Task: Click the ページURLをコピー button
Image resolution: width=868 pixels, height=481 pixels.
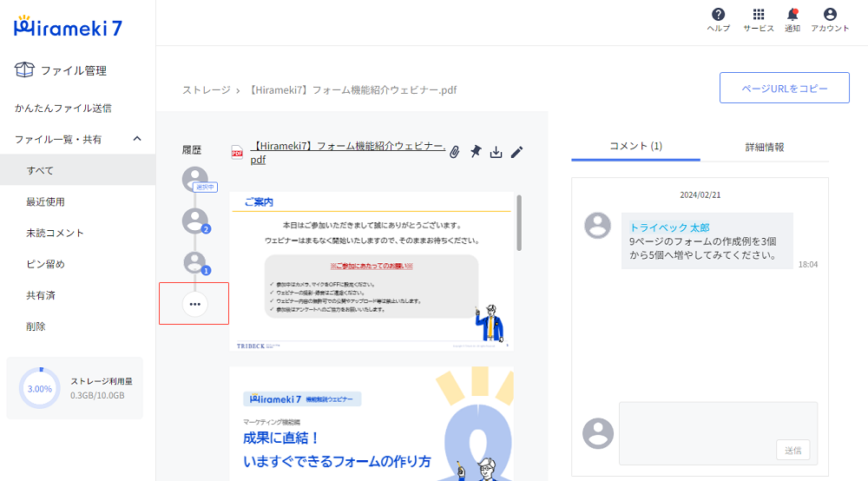Action: coord(785,88)
